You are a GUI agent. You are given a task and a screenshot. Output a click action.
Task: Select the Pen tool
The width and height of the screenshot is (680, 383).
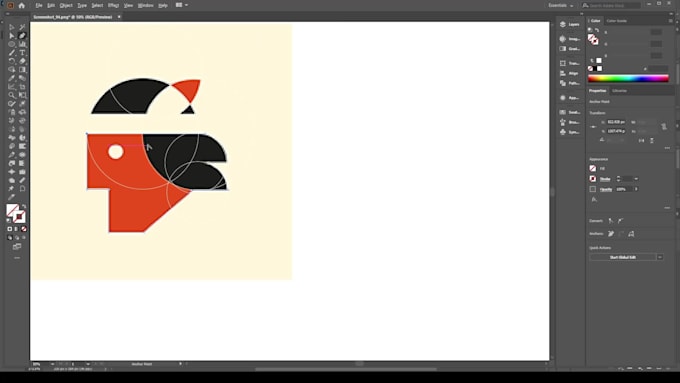point(22,36)
